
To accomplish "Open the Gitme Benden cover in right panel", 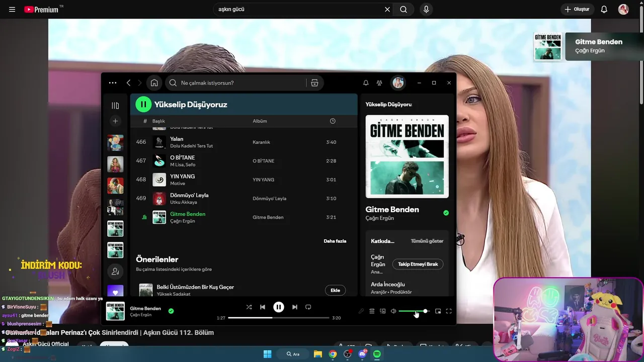I will (x=407, y=156).
